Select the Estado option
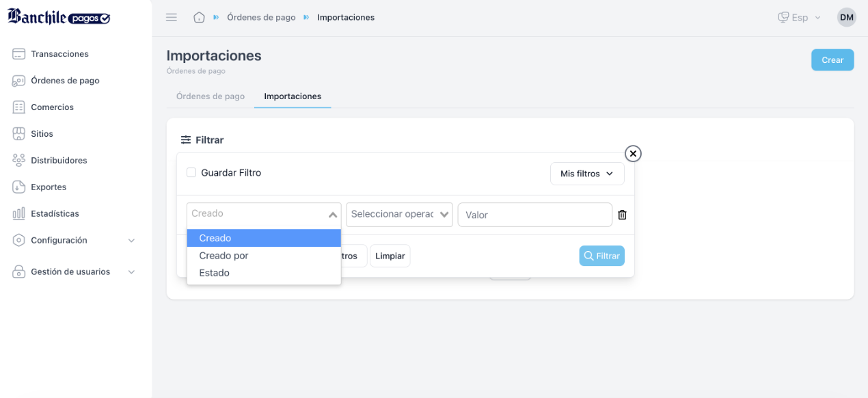Viewport: 868px width, 398px height. [x=264, y=273]
